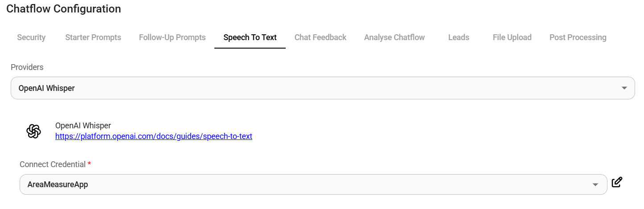This screenshot has width=644, height=209.
Task: Click the Providers field label
Action: [x=27, y=67]
